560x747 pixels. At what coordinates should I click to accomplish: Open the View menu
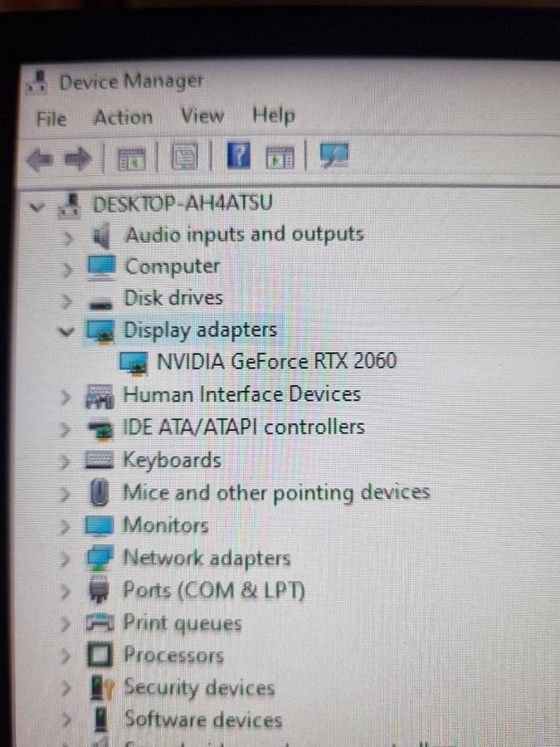(x=202, y=115)
